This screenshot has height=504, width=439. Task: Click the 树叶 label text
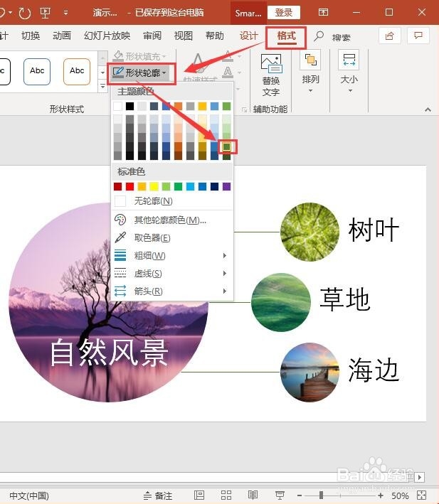[x=374, y=230]
